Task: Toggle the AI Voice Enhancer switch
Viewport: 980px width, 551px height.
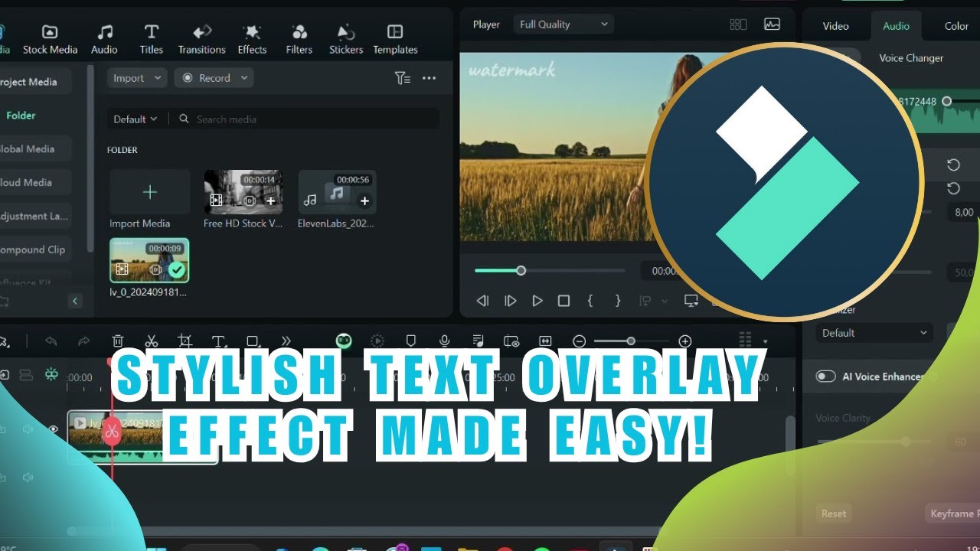Action: 825,377
